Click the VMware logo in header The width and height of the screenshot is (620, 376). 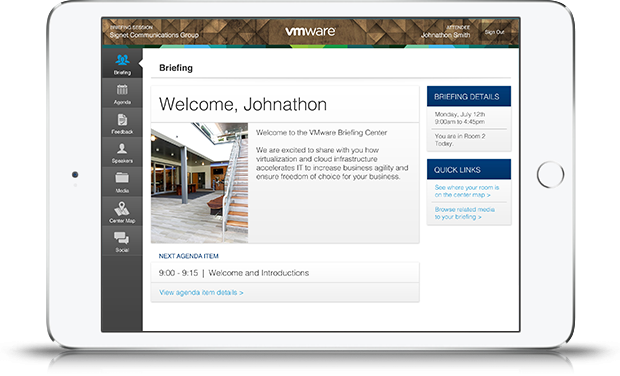[310, 31]
